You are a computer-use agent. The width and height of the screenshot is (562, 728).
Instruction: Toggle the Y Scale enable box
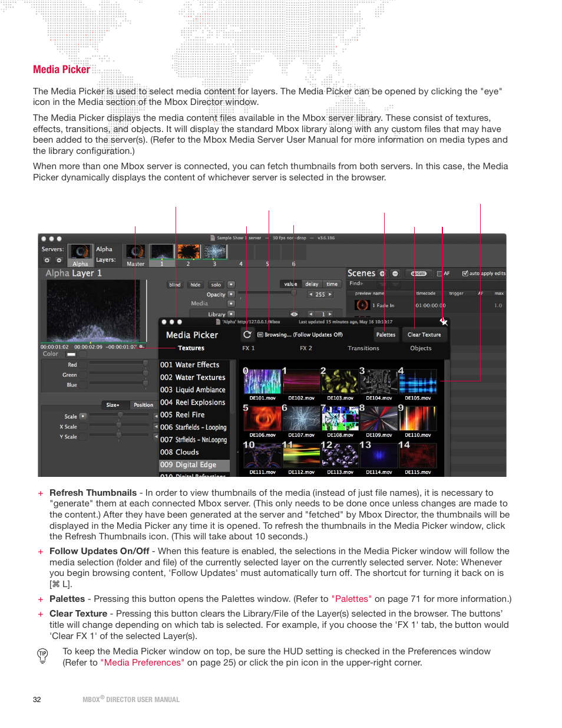pos(83,437)
